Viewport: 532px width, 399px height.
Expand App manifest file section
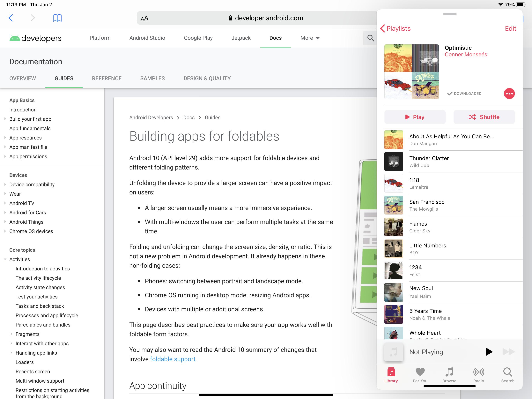pos(5,147)
